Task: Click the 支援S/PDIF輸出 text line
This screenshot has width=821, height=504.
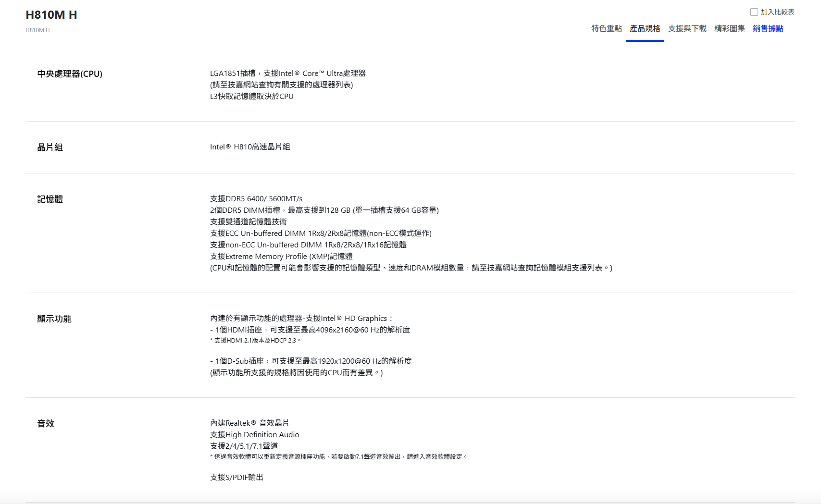Action: coord(236,478)
